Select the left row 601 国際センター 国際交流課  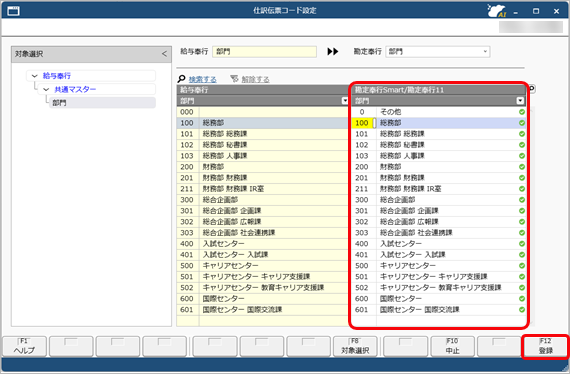262,310
